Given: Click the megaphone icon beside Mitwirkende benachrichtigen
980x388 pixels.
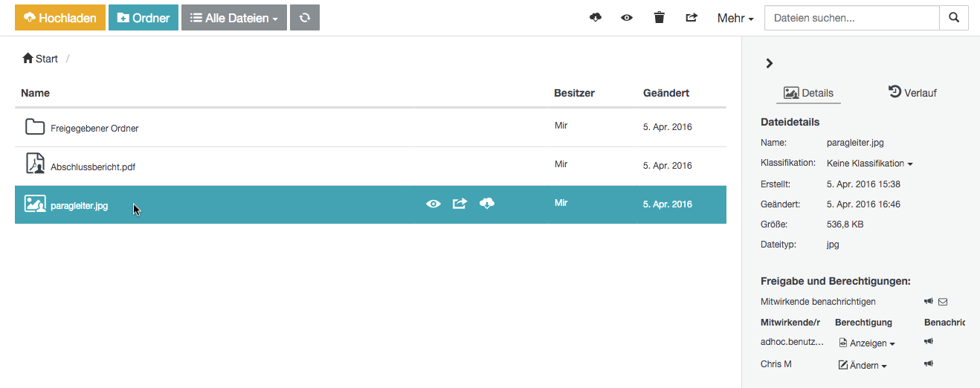Looking at the screenshot, I should click(x=928, y=301).
